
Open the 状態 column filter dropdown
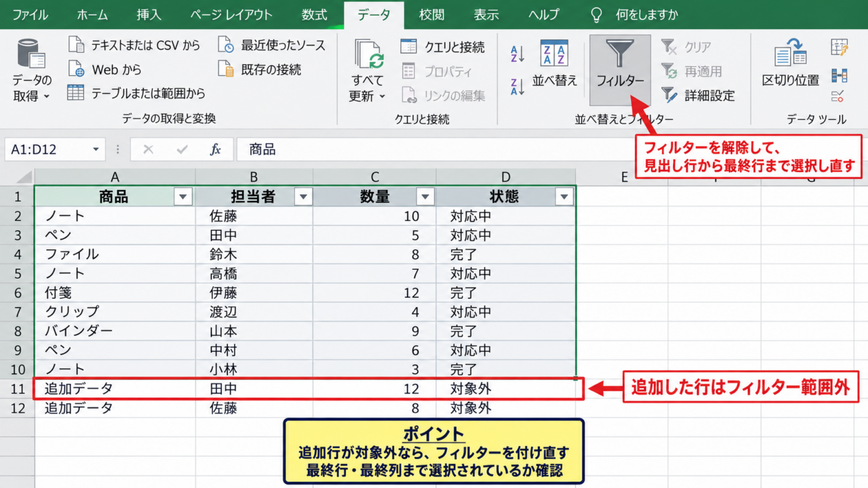click(x=564, y=197)
